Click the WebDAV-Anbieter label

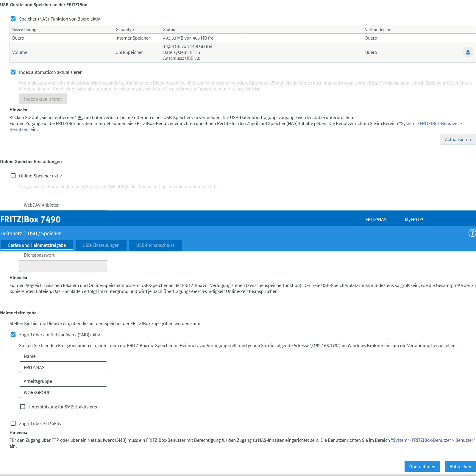[x=41, y=205]
